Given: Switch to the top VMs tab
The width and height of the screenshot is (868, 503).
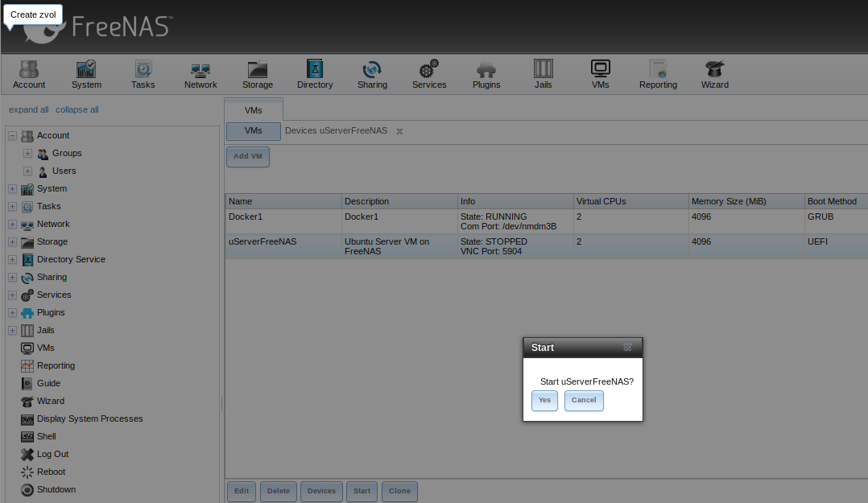Looking at the screenshot, I should [x=254, y=110].
